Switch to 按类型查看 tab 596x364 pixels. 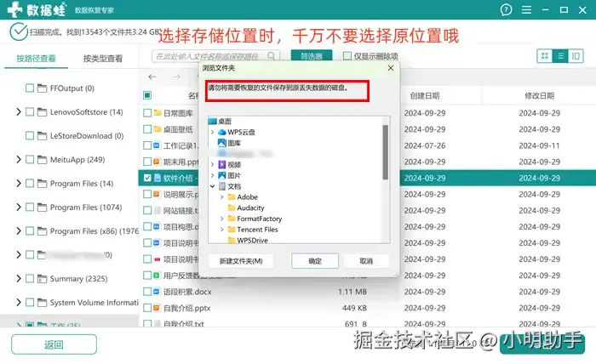coord(103,59)
